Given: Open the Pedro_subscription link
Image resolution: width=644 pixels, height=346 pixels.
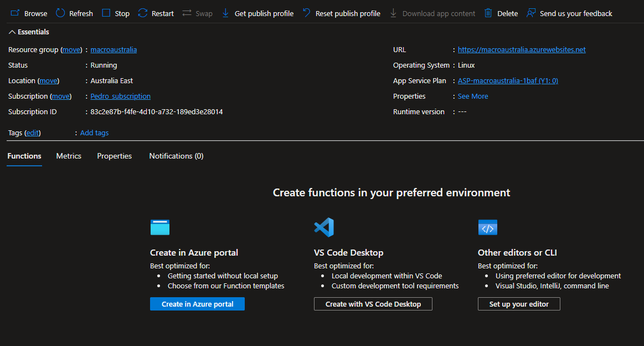Looking at the screenshot, I should (120, 96).
